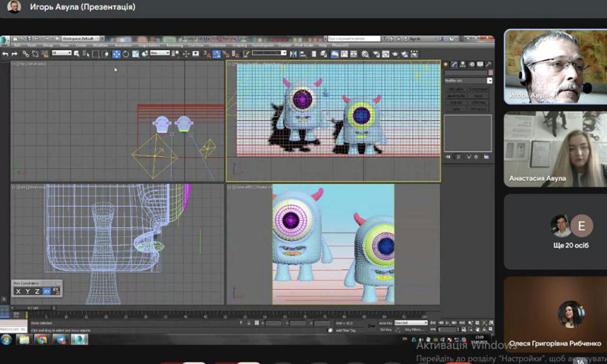Open the Google Chrome taskbar icon

(41, 340)
